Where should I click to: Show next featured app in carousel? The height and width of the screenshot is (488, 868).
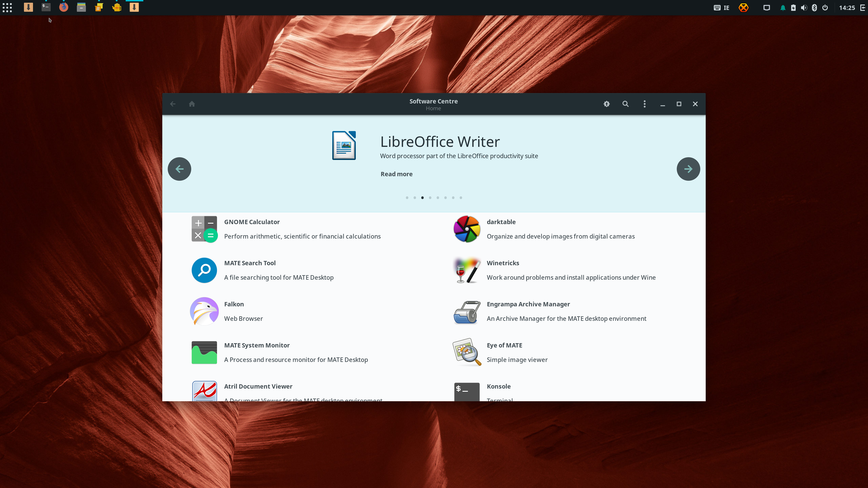click(x=688, y=169)
